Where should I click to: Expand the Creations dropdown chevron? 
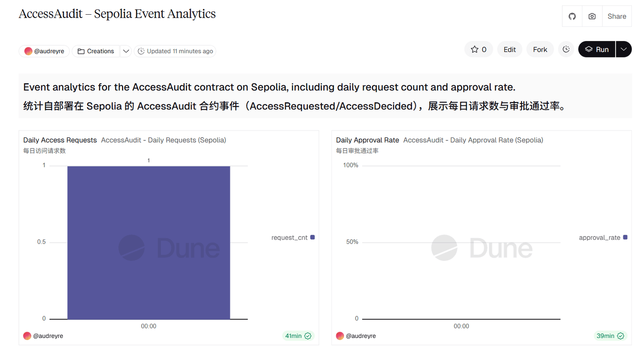(126, 51)
